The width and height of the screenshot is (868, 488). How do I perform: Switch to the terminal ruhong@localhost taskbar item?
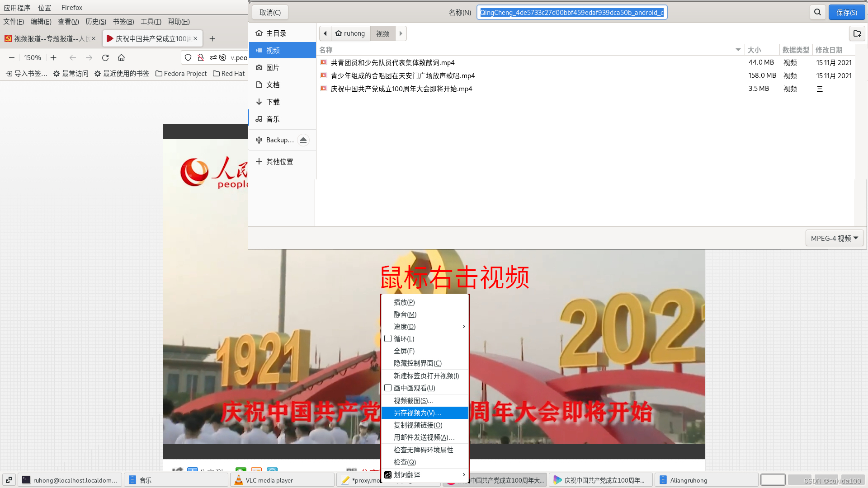coord(70,480)
